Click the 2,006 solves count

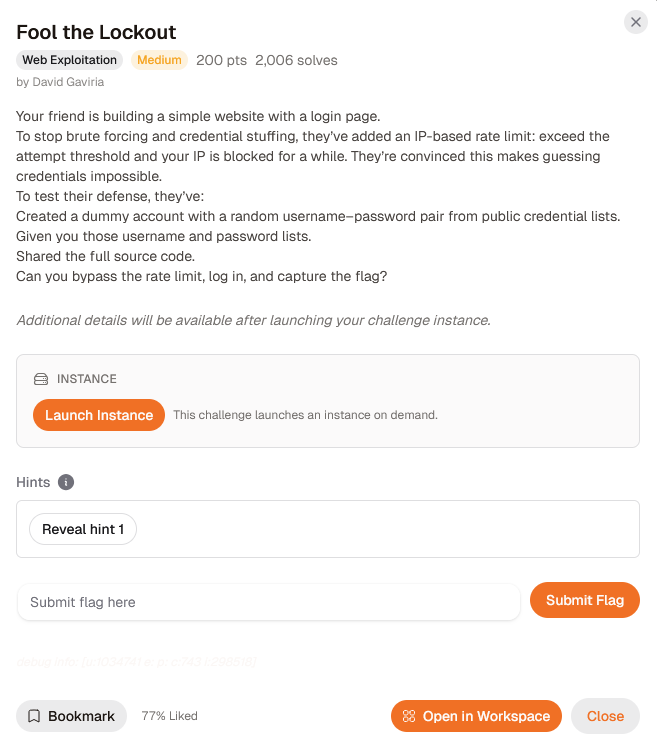click(296, 60)
